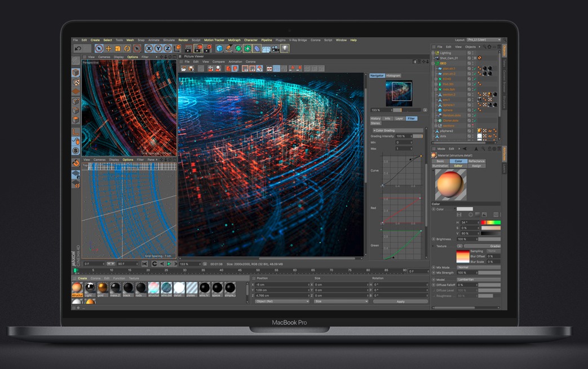588x369 pixels.
Task: Select the Reflectance material tab
Action: click(x=476, y=161)
